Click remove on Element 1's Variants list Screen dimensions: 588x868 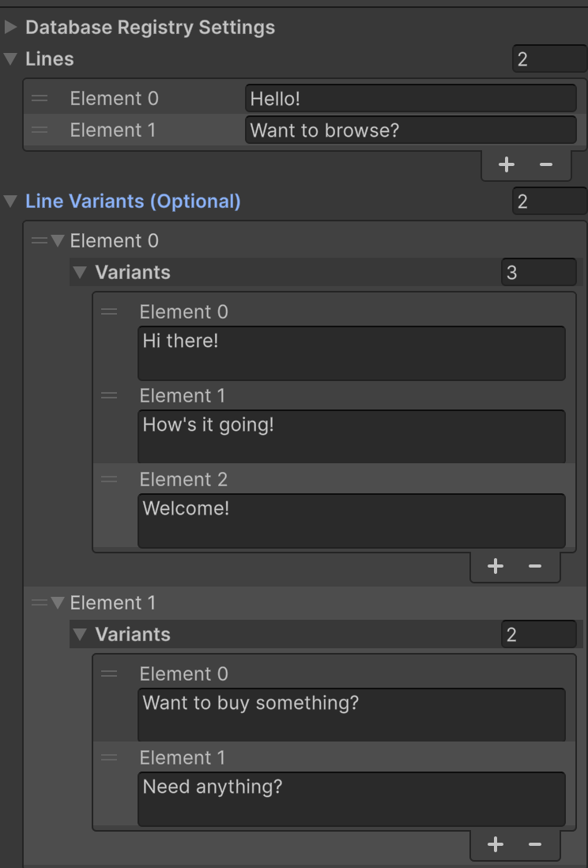[x=535, y=844]
